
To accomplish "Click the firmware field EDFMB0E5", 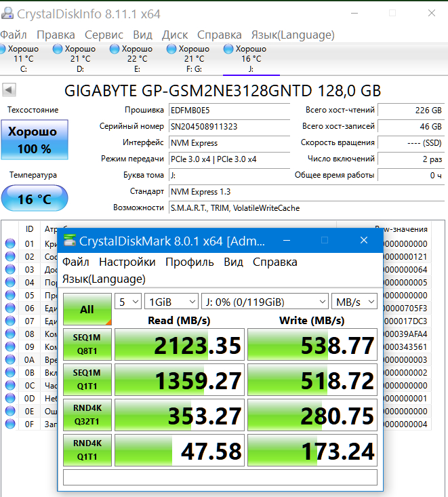I will (x=229, y=111).
